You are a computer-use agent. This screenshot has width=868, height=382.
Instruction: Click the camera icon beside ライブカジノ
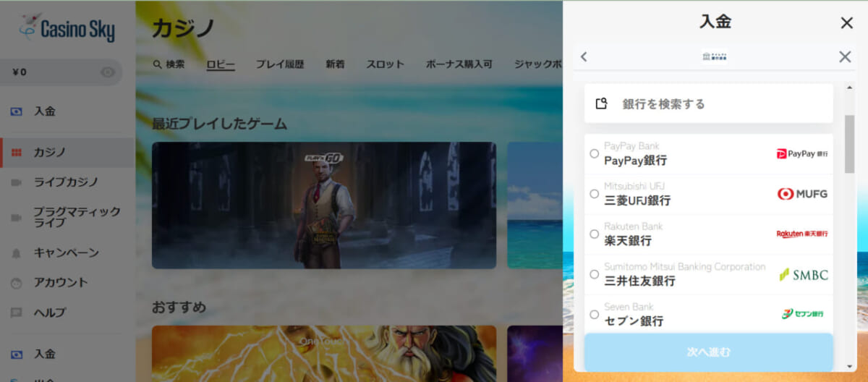tap(16, 182)
